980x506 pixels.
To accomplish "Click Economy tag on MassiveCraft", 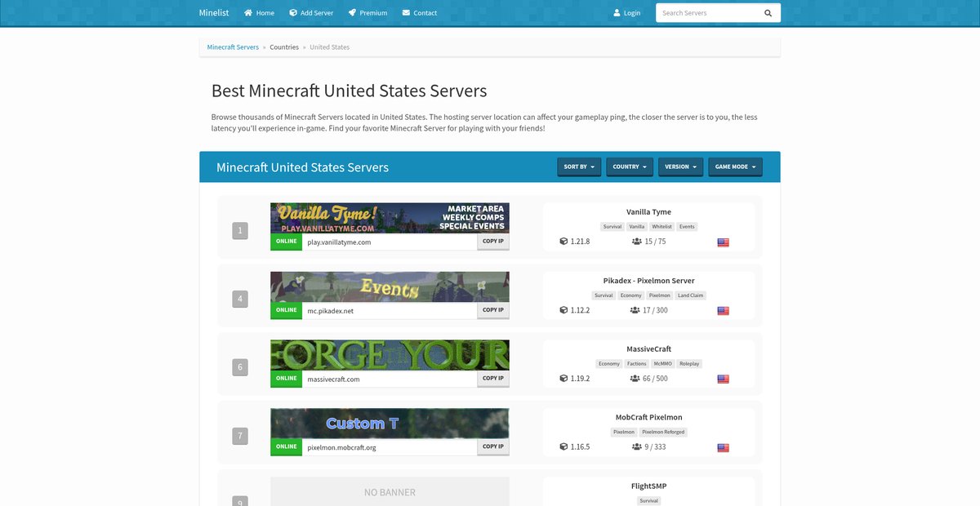I will pos(609,364).
